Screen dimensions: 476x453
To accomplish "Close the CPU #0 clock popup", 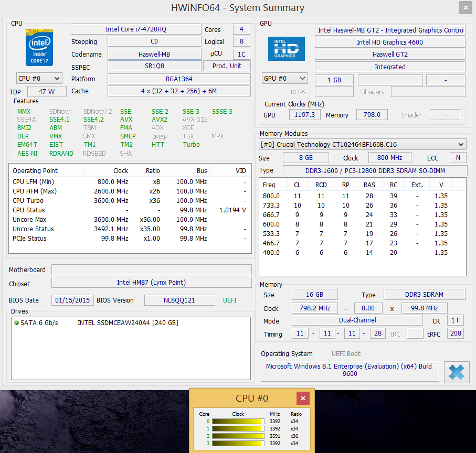I will click(303, 398).
